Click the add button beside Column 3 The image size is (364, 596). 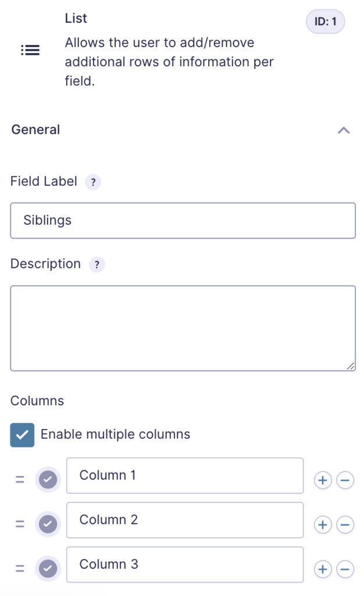(x=323, y=569)
